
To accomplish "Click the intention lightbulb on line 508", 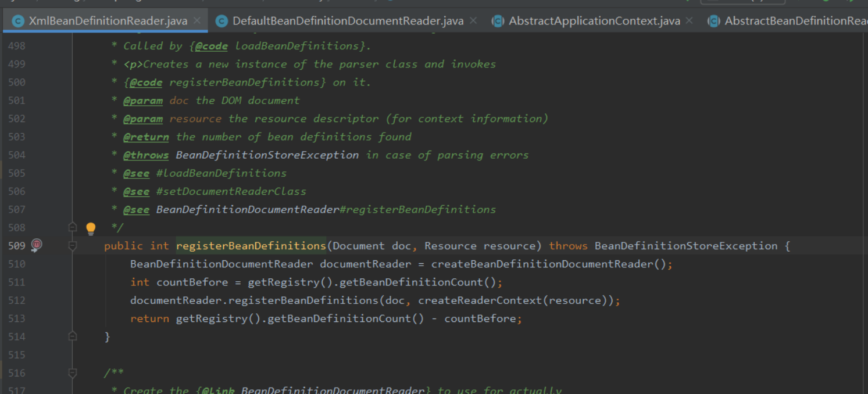I will point(91,228).
